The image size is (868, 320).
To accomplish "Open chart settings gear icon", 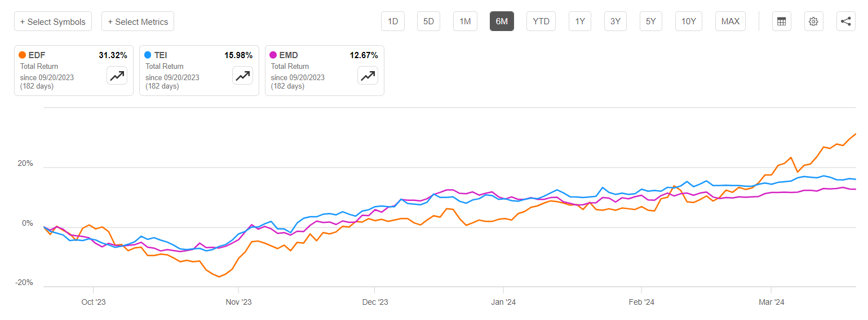I will [813, 21].
